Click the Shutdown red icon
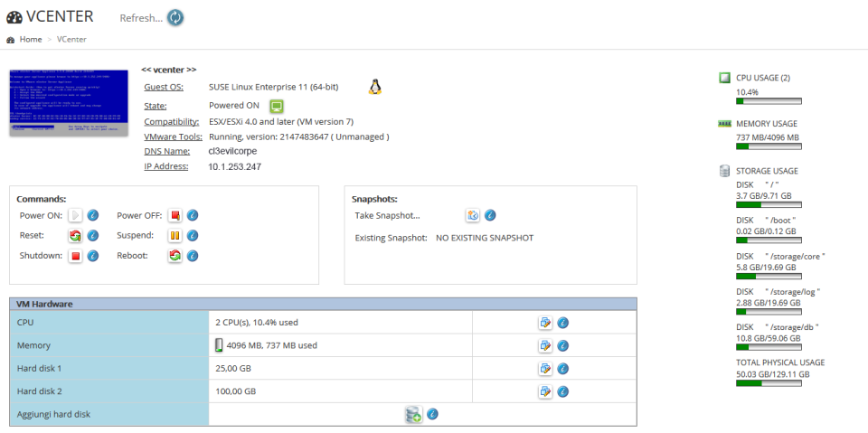The image size is (868, 433). click(75, 256)
